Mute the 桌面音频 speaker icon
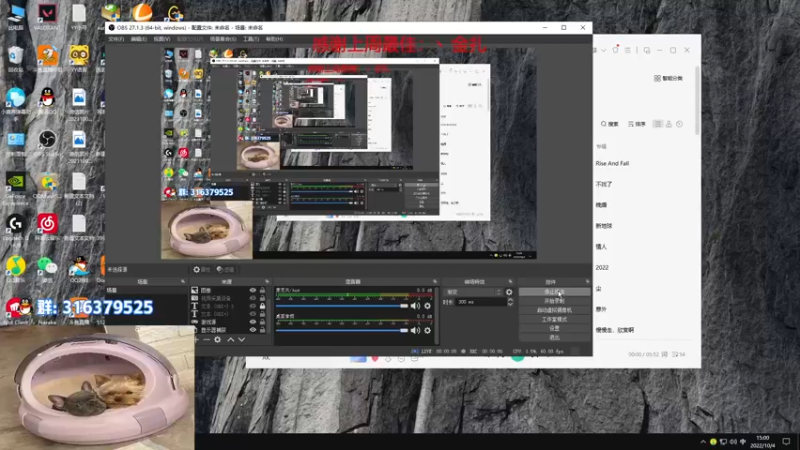 click(x=415, y=331)
